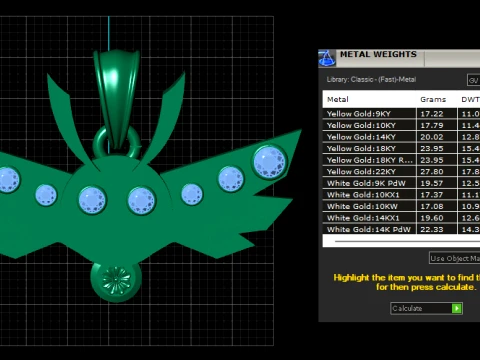Image resolution: width=480 pixels, height=360 pixels.
Task: Click the 17.22 grams value
Action: pyautogui.click(x=432, y=114)
